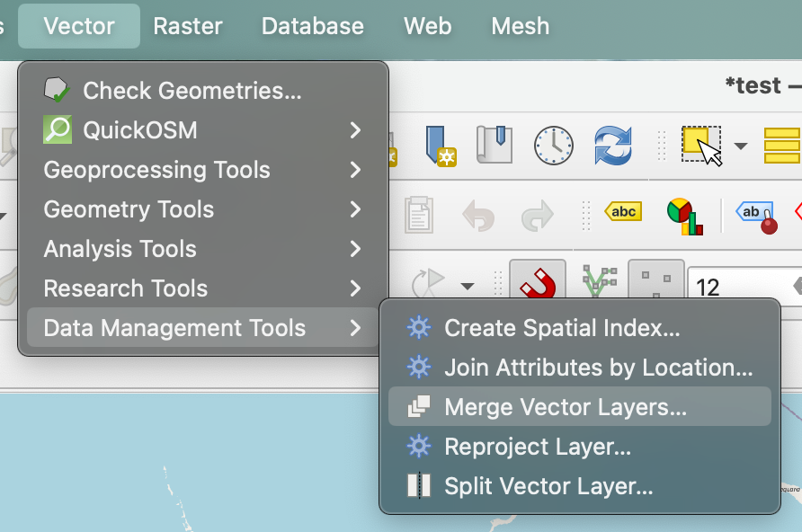Select features by area tool
This screenshot has width=802, height=532.
[702, 146]
